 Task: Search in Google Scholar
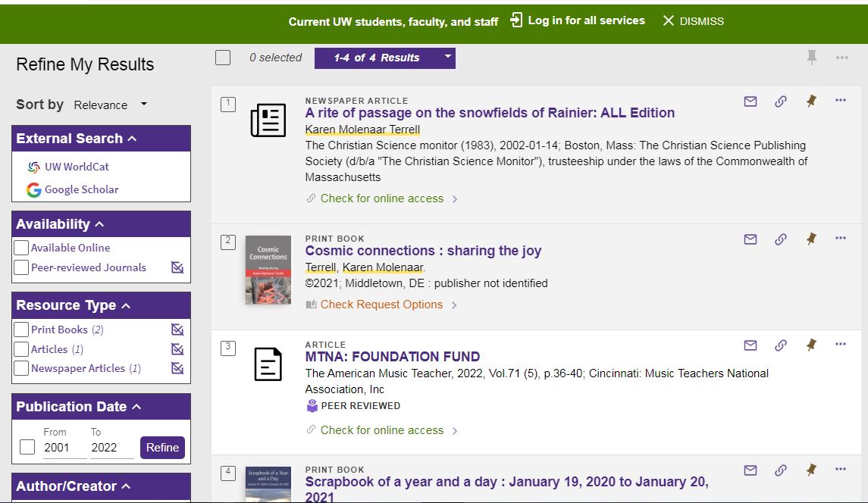(x=81, y=189)
